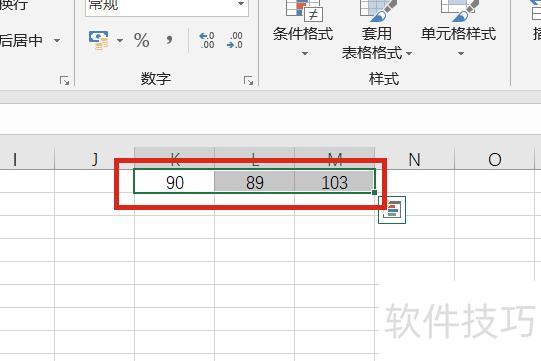
Task: Open the Quick Analysis button by the selection
Action: 392,210
